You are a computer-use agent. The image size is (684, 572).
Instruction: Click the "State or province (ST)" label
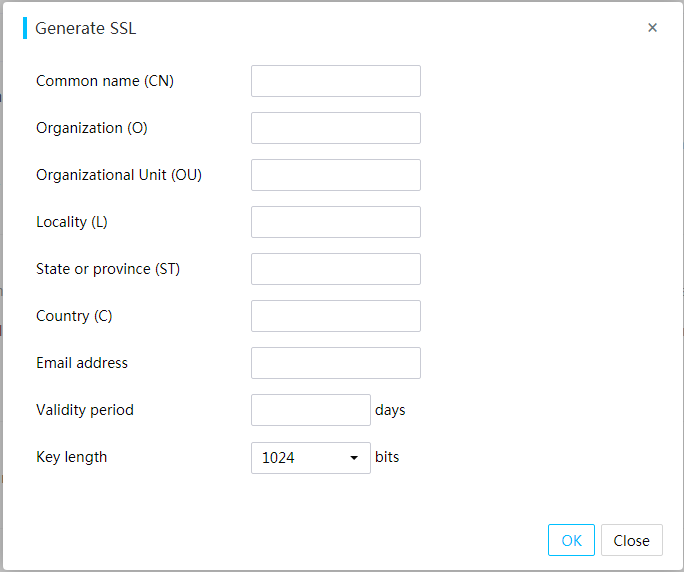pyautogui.click(x=108, y=269)
